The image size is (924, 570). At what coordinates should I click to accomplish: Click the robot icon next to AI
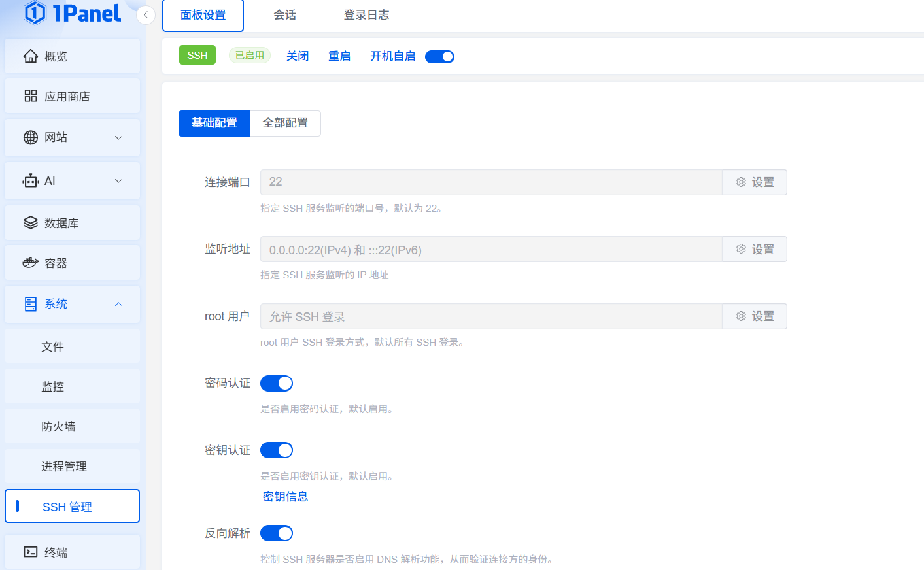click(31, 181)
